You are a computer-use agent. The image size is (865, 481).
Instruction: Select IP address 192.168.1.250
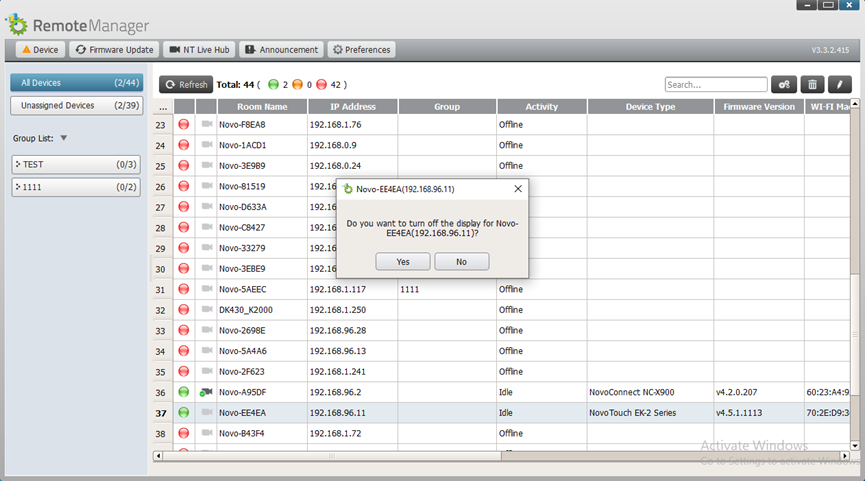point(338,310)
